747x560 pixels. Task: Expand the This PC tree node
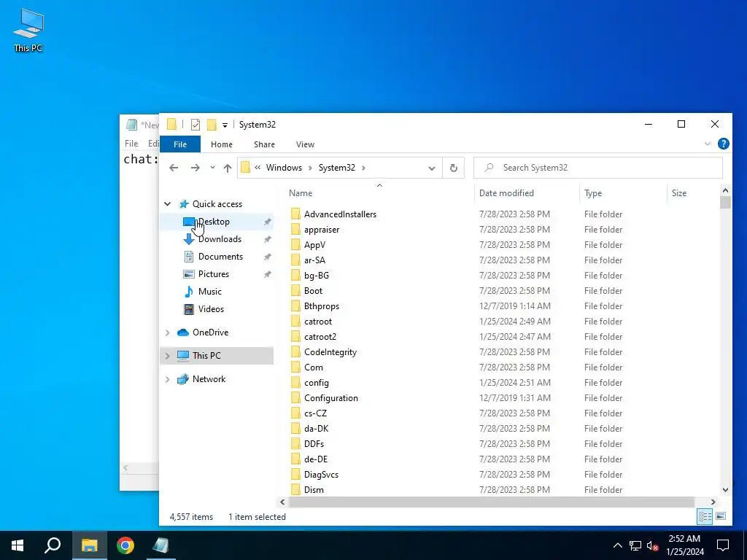(168, 356)
